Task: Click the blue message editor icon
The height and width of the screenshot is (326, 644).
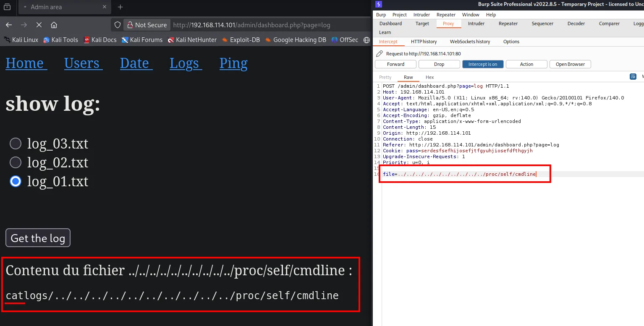Action: [x=633, y=77]
